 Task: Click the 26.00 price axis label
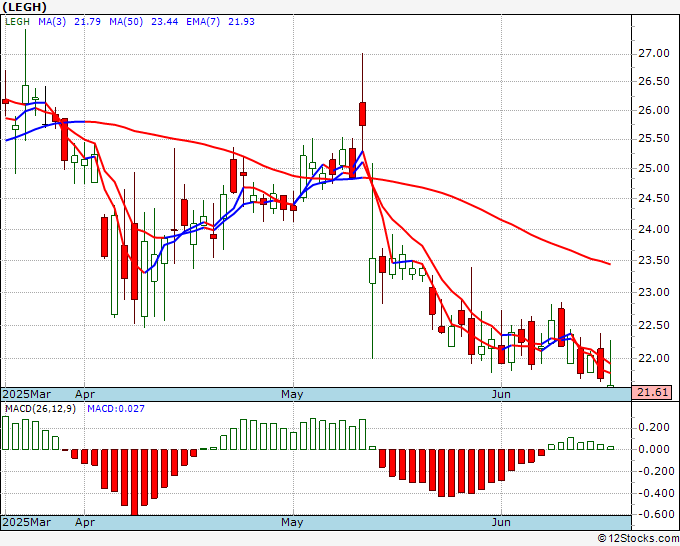(654, 110)
